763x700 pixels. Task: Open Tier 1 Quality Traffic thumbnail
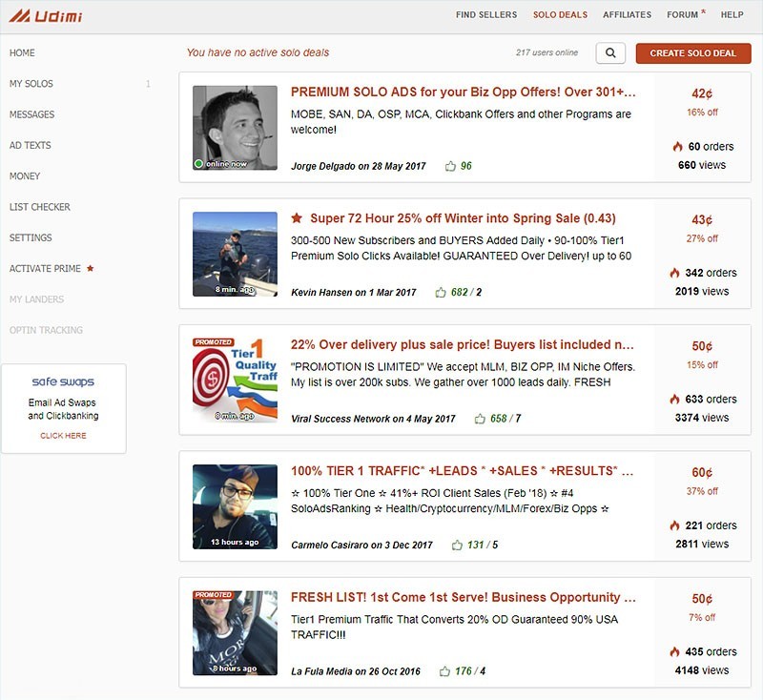235,381
